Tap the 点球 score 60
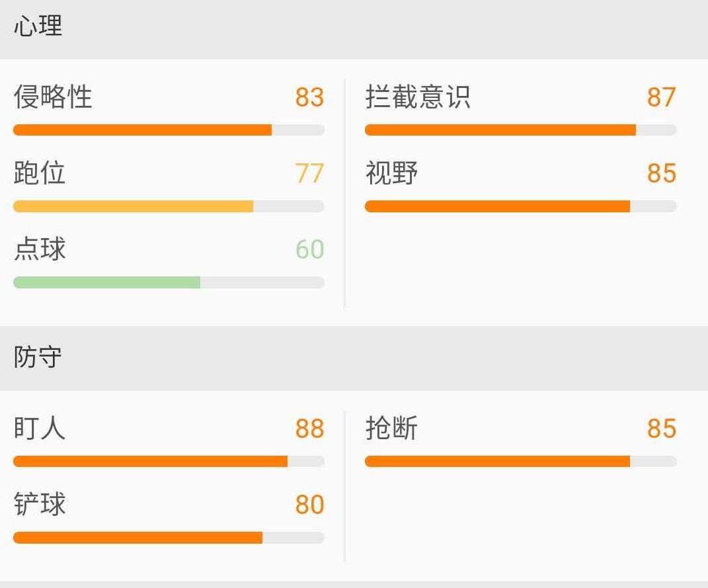Screen dimensions: 708x588 (x=309, y=249)
